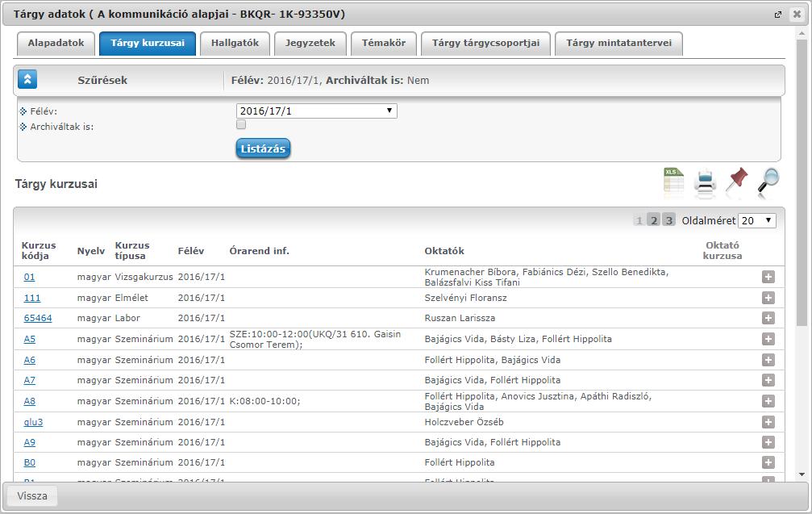Viewport: 812px width, 514px height.
Task: Select the Tárgy kurzusai tab
Action: pos(148,43)
